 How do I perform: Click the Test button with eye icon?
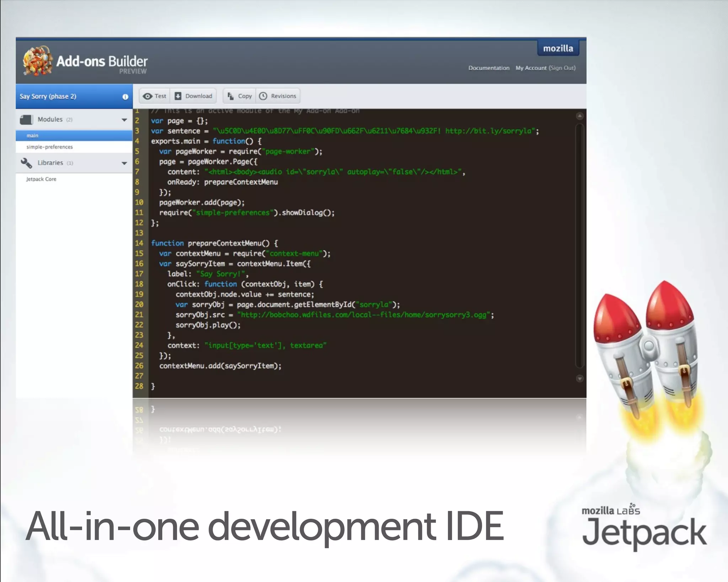[x=155, y=96]
